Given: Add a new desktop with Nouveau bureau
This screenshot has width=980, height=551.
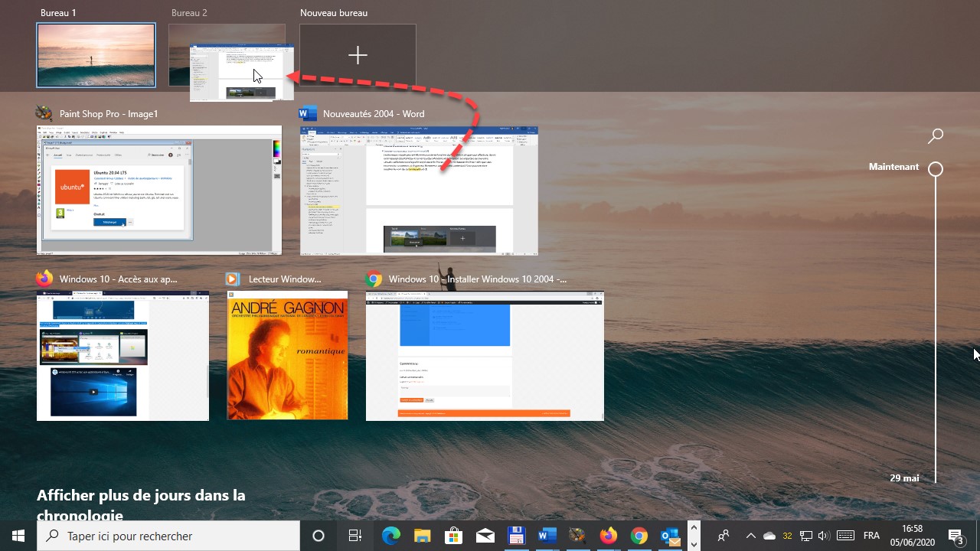Looking at the screenshot, I should point(358,55).
